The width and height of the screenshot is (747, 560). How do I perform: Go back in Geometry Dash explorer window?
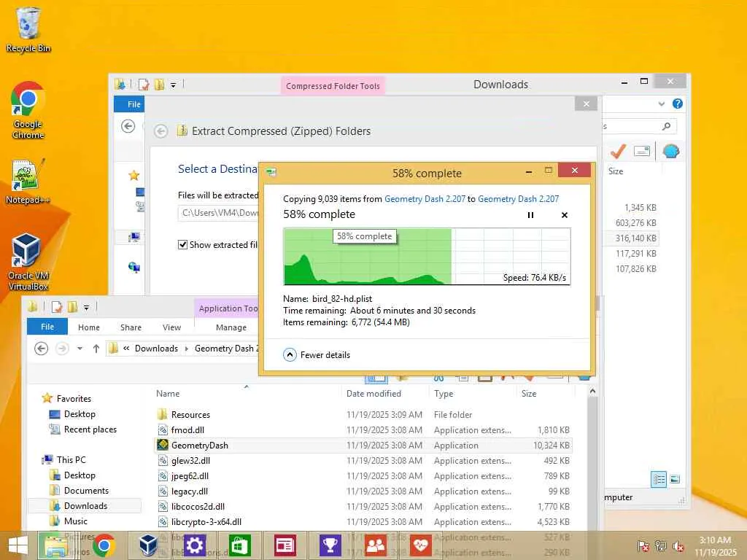[x=42, y=349]
